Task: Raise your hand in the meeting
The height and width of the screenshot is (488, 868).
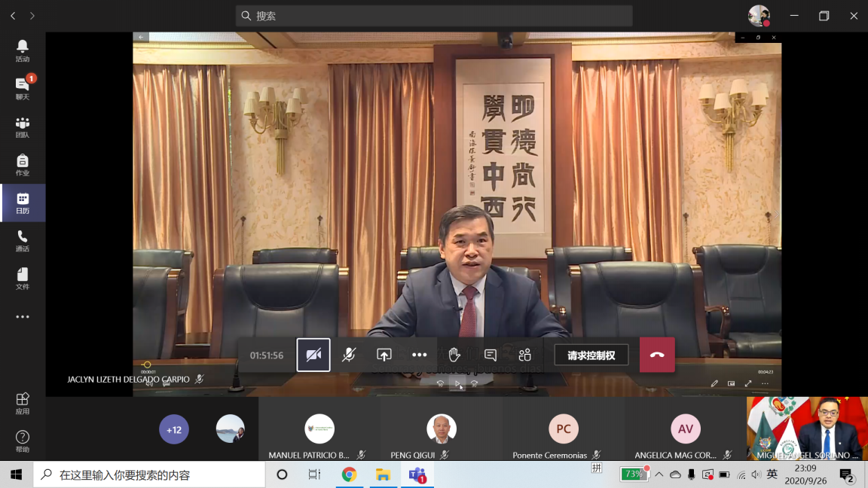Action: pyautogui.click(x=454, y=355)
